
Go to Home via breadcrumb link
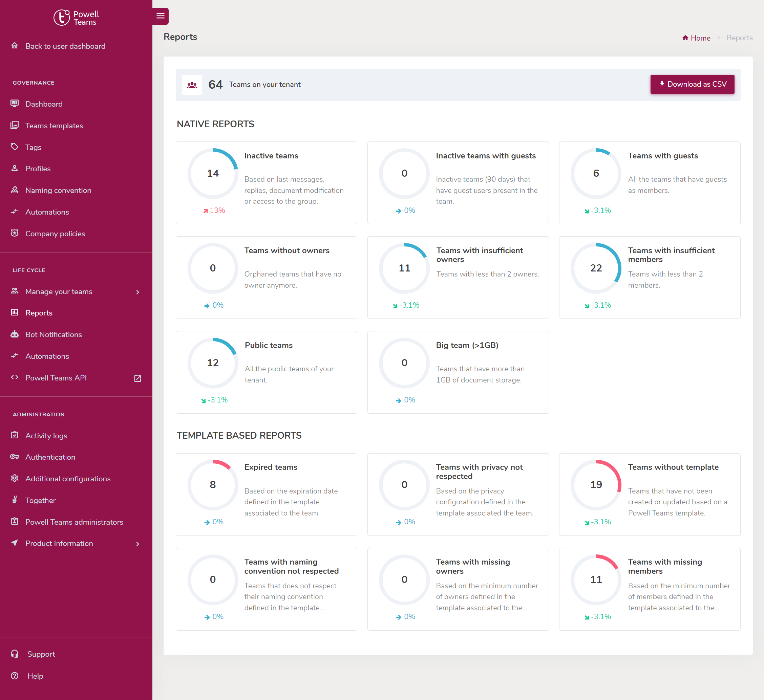pos(696,38)
